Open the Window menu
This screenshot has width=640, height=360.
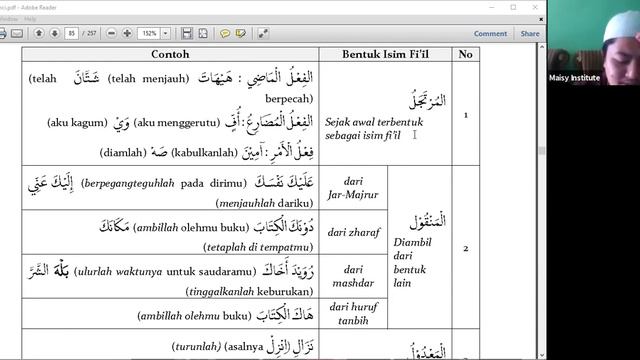click(9, 19)
